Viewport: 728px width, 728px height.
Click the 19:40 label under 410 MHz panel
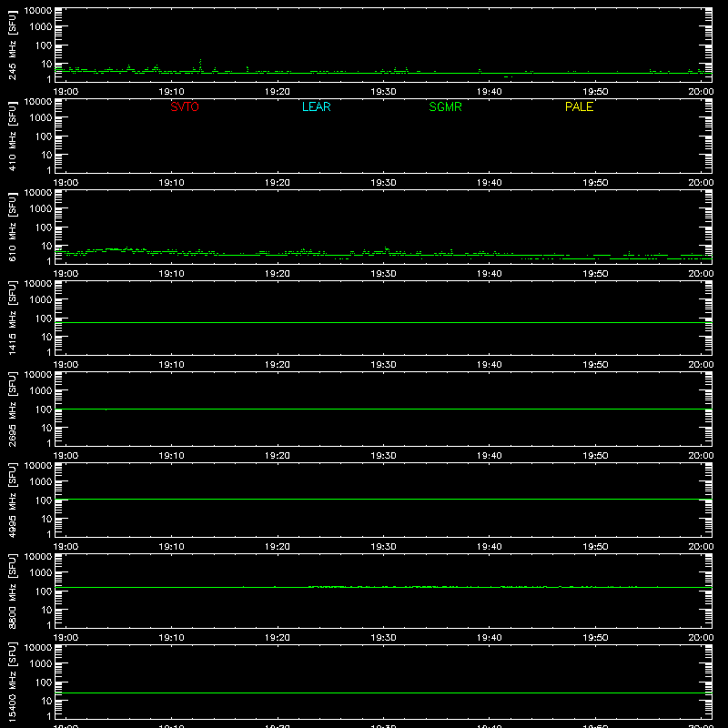(x=490, y=183)
